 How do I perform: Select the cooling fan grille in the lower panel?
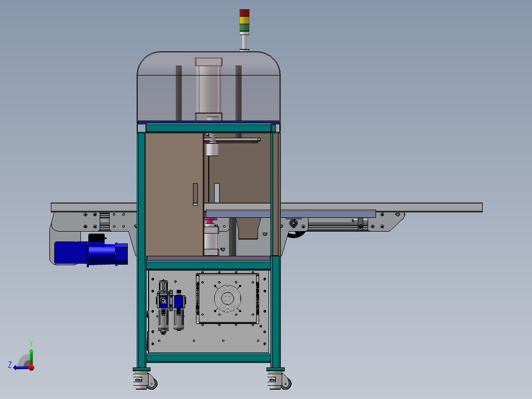[228, 298]
